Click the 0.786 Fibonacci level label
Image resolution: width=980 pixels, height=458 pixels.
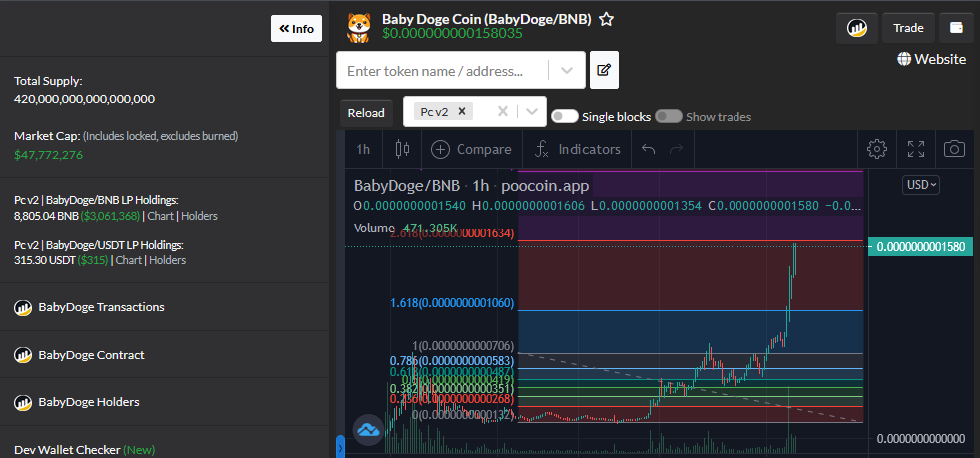pos(452,360)
